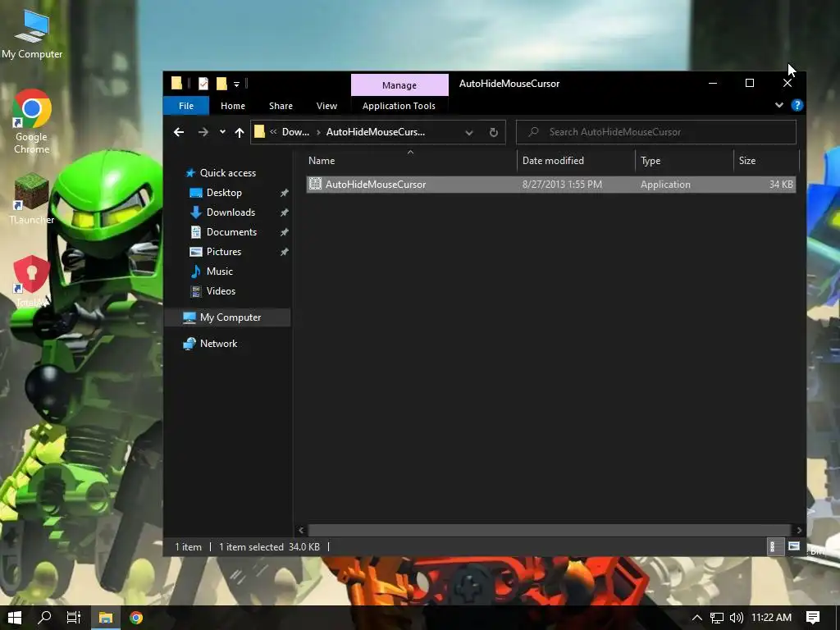Click the horizontal scrollbar right arrow
Viewport: 840px width, 630px height.
pyautogui.click(x=799, y=531)
